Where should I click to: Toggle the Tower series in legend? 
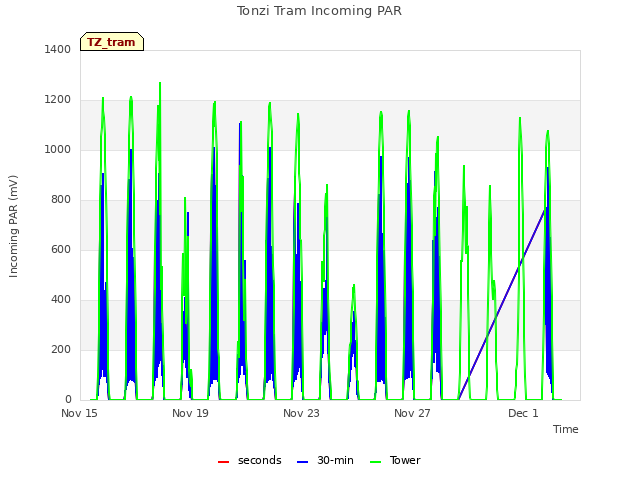pyautogui.click(x=395, y=460)
